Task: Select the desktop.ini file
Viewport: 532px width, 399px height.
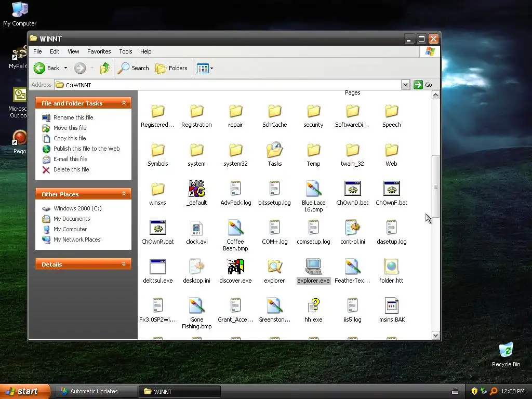Action: pos(196,267)
